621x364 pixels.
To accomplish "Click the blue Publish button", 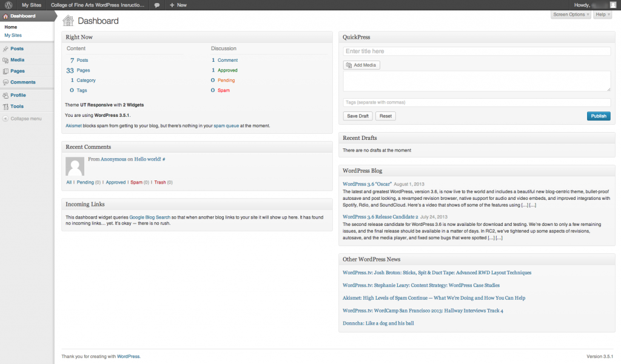I will click(x=599, y=116).
